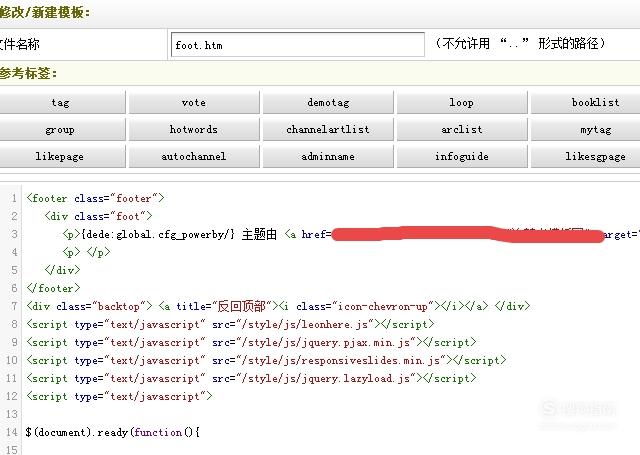Image resolution: width=640 pixels, height=455 pixels.
Task: Click the empty <p> </p> code line
Action: click(86, 252)
